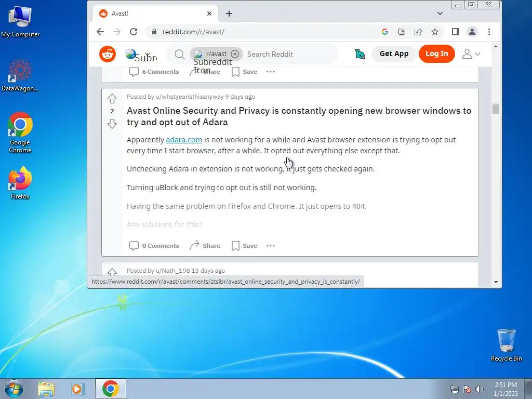Open more options on the Adara post
The height and width of the screenshot is (399, 532).
click(x=270, y=246)
